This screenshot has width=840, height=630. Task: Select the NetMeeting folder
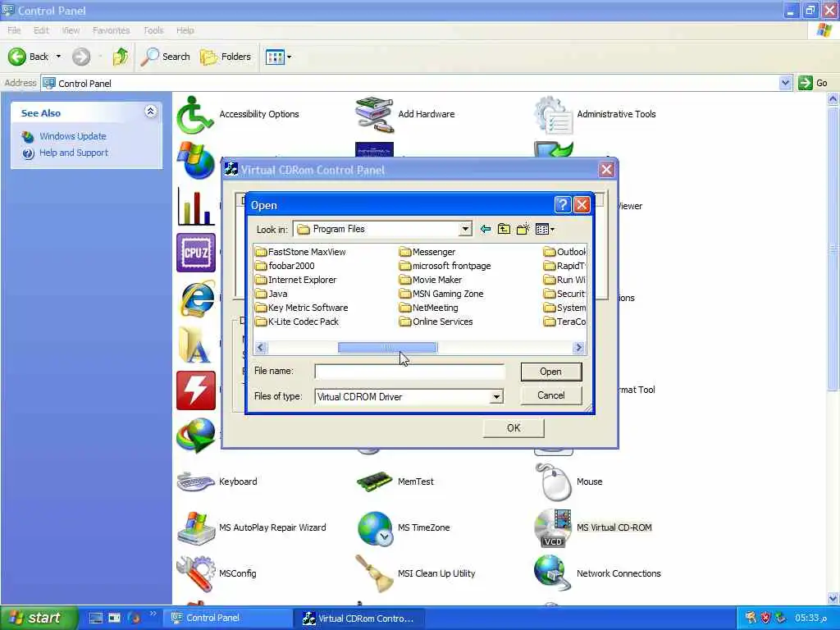click(x=428, y=308)
